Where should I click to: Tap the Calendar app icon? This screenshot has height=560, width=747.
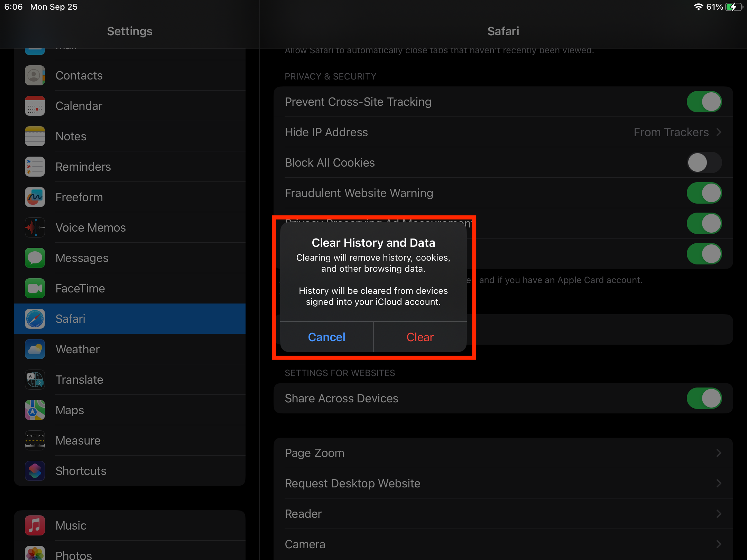point(35,106)
